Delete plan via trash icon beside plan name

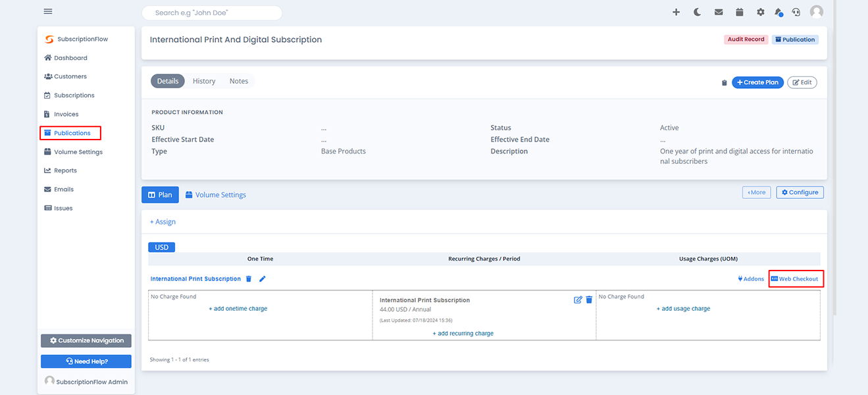249,279
